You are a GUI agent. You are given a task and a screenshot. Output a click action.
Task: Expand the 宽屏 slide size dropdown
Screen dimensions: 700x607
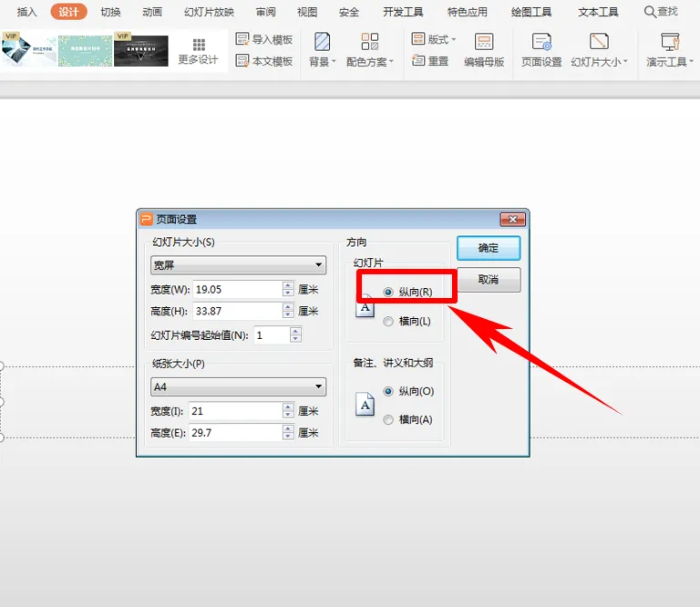(239, 265)
